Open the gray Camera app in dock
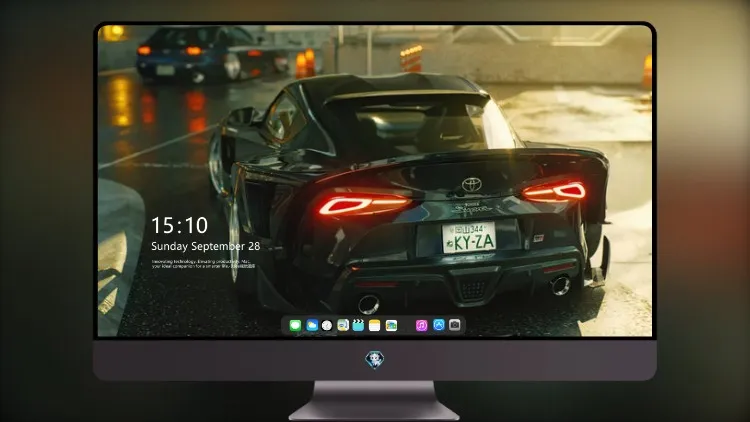 pyautogui.click(x=455, y=325)
